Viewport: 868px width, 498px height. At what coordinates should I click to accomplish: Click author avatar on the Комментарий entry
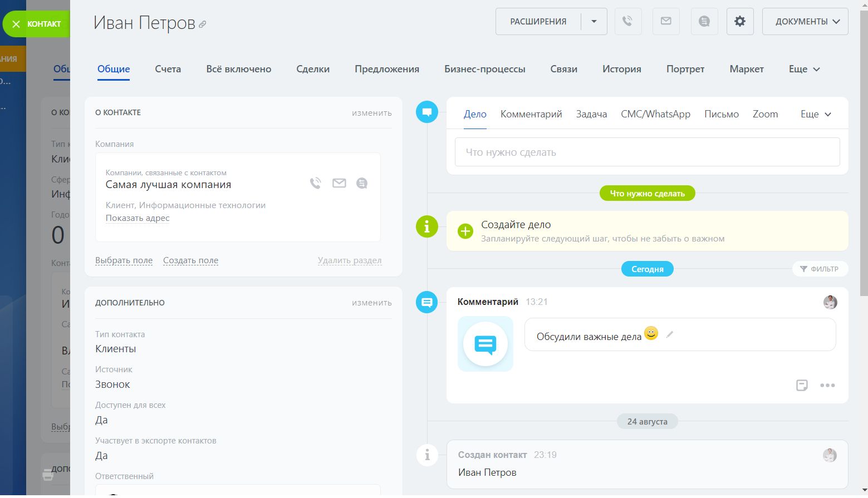pyautogui.click(x=830, y=302)
